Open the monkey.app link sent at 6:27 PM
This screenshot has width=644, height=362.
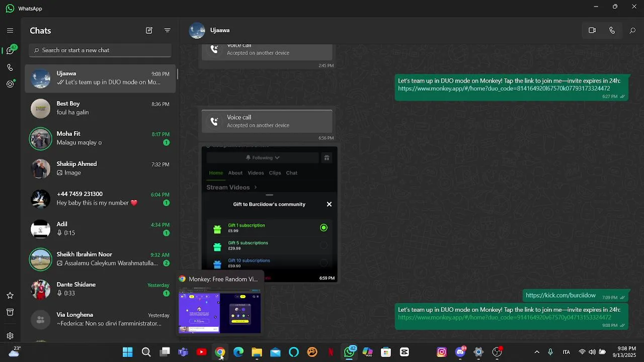coord(504,88)
